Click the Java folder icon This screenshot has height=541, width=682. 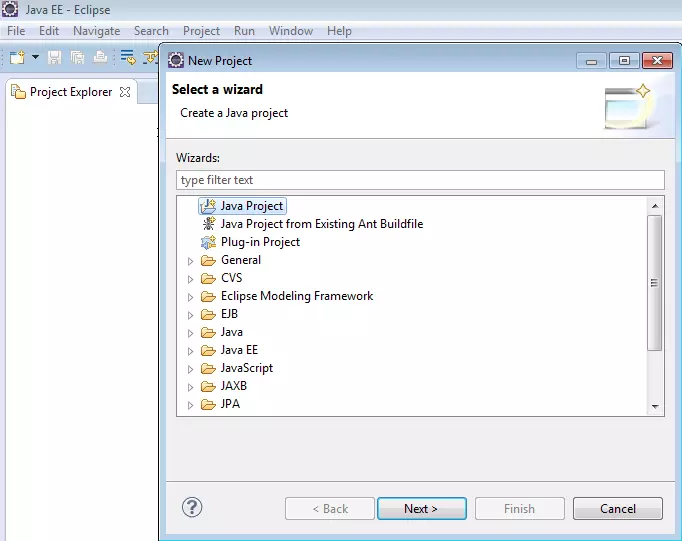(x=208, y=332)
